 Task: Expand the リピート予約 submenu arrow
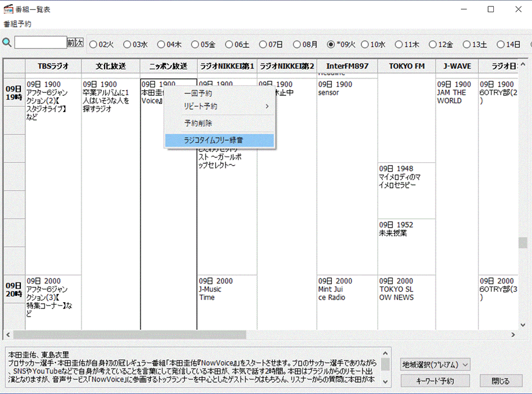pyautogui.click(x=267, y=106)
